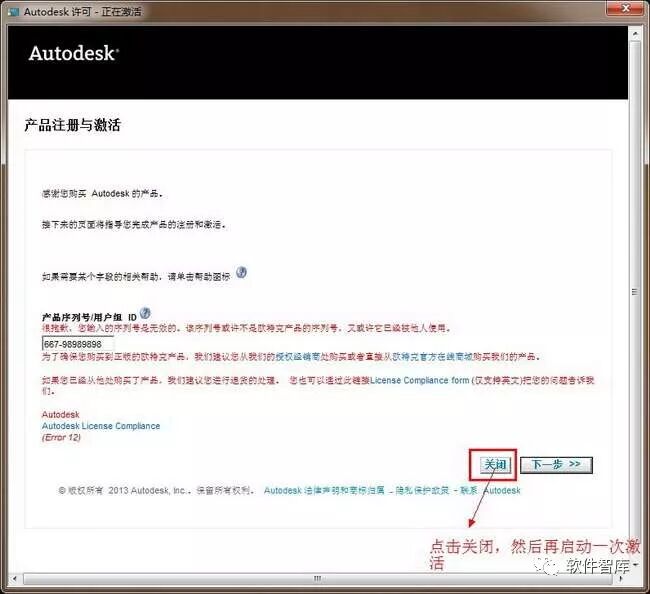Click the 产品序列号/用户组 ID label
The height and width of the screenshot is (594, 650).
click(x=89, y=317)
